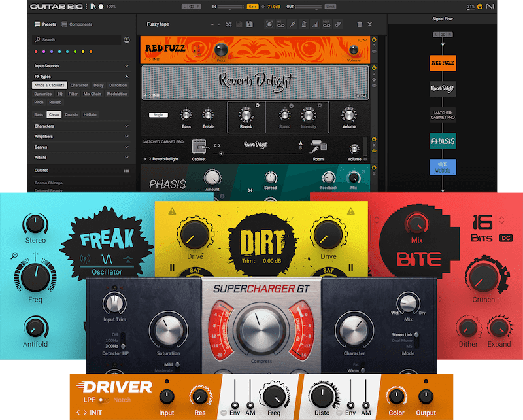Open the Cosmo Chicago preset
Screen dimensions: 523x420
coord(48,183)
